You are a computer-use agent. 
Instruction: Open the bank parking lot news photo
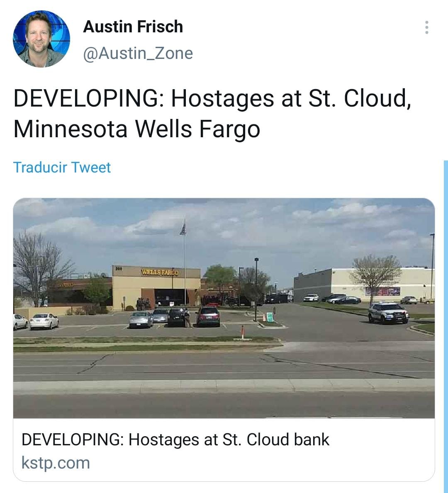(x=224, y=308)
